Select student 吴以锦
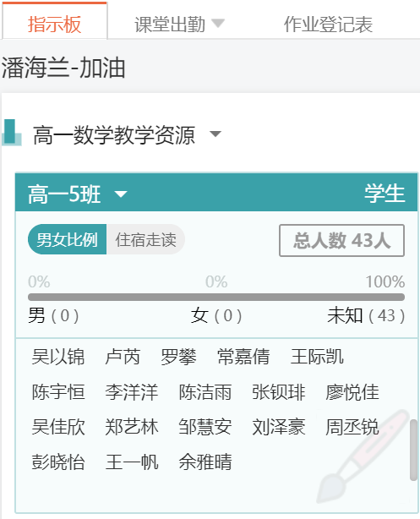 pos(58,357)
